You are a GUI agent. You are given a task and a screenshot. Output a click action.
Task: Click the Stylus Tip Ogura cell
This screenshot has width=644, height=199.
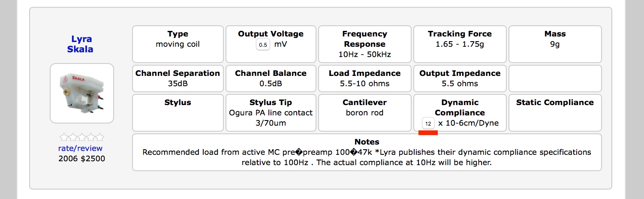pos(271,113)
